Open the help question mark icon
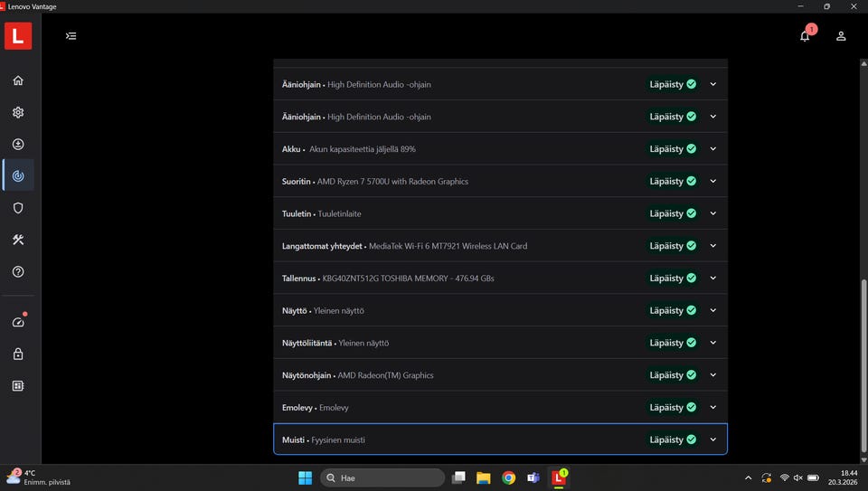868x491 pixels. tap(18, 272)
